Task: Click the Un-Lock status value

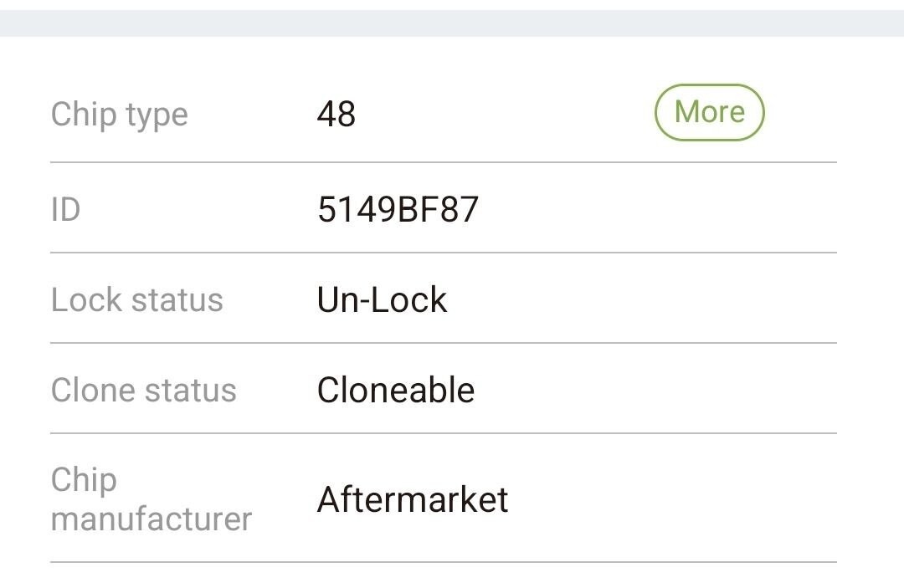Action: 382,299
